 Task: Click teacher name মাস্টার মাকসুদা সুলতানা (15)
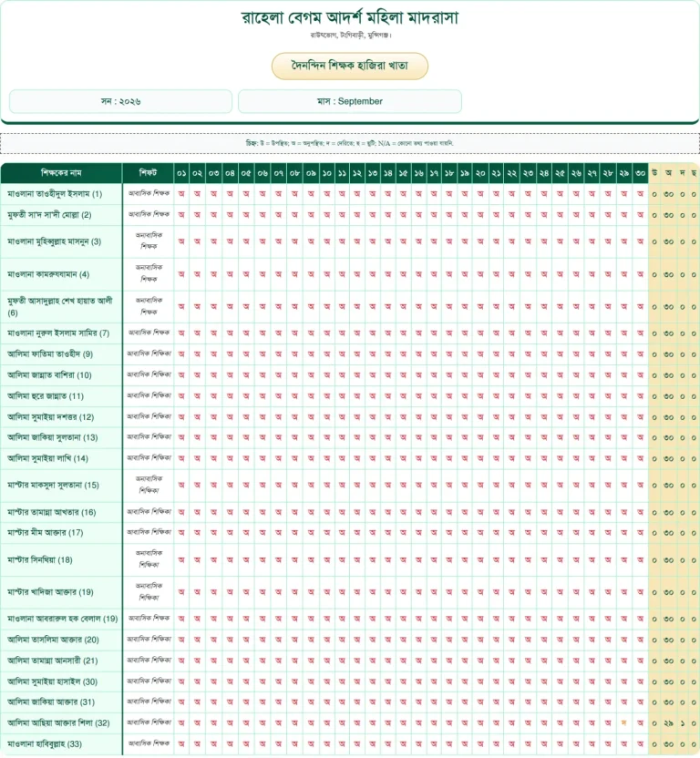(x=53, y=485)
